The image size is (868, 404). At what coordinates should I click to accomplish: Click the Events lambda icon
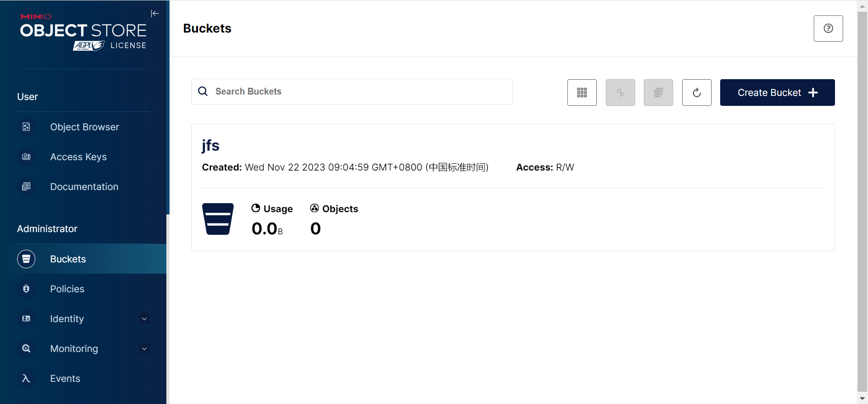(26, 379)
